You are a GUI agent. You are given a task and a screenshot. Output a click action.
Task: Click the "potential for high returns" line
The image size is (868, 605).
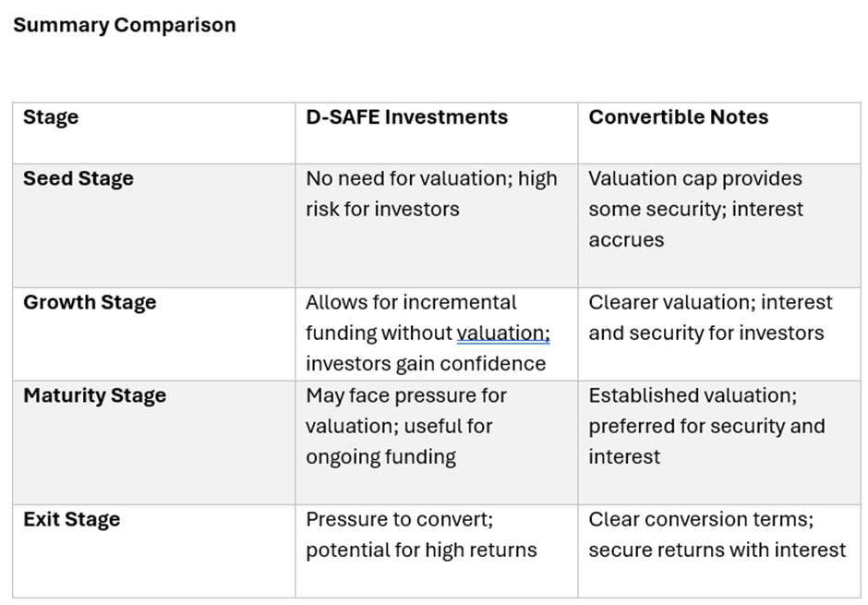pyautogui.click(x=421, y=550)
